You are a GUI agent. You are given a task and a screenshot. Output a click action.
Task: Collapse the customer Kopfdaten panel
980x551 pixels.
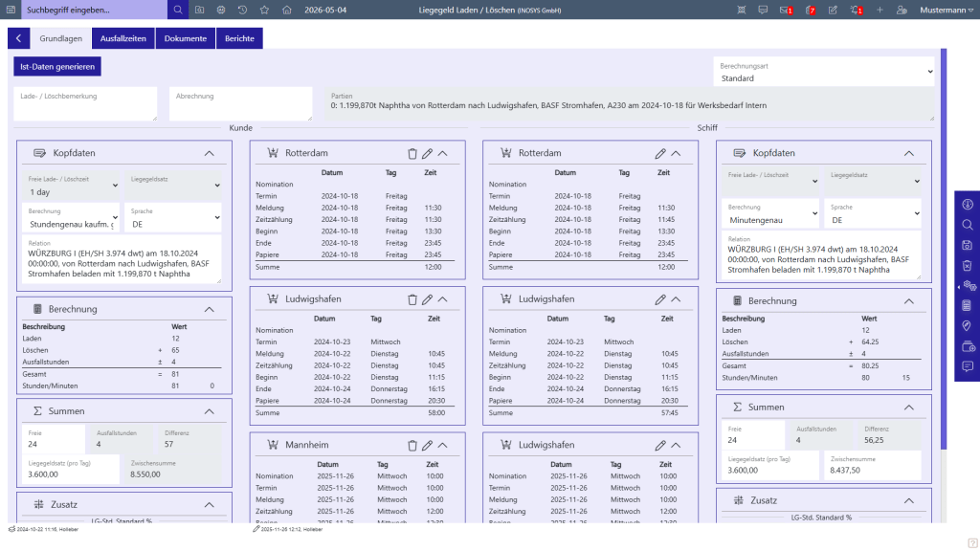coord(210,154)
